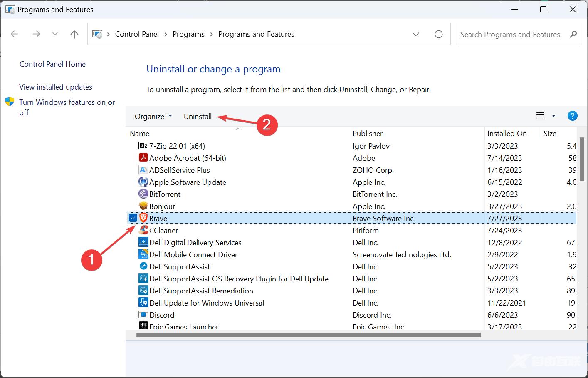Click the BitTorrent icon
This screenshot has width=588, height=378.
coord(143,194)
